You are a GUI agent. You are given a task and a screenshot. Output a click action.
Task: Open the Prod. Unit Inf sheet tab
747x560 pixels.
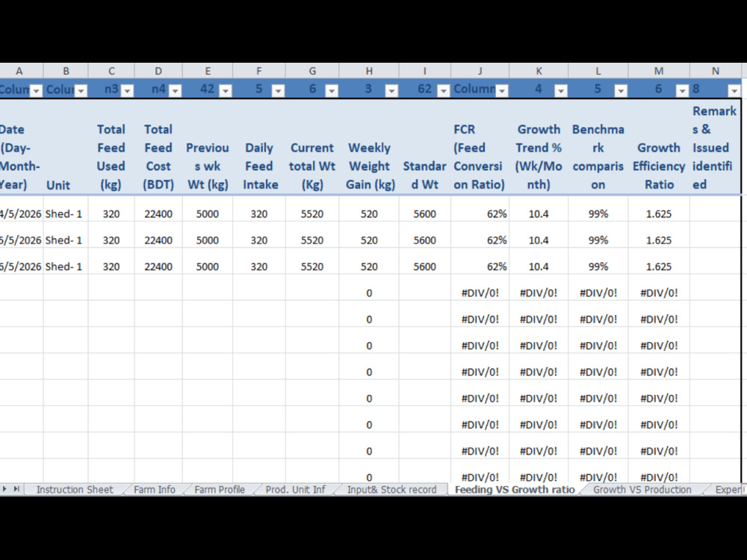(295, 490)
